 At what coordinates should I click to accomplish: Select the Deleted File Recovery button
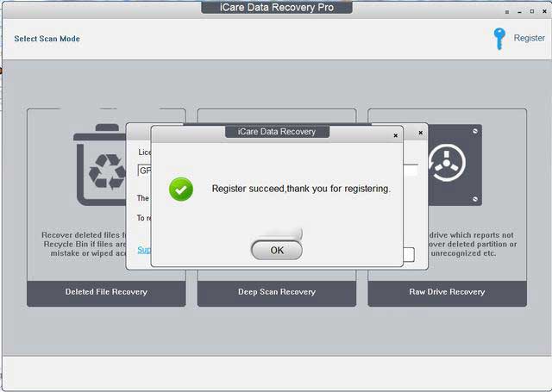(x=106, y=292)
